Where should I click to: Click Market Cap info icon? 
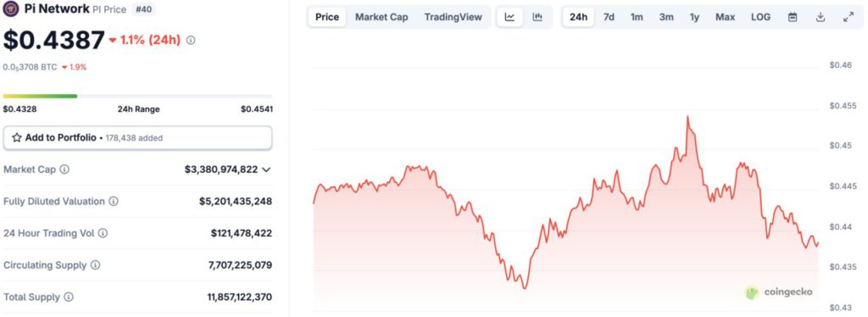pyautogui.click(x=64, y=170)
